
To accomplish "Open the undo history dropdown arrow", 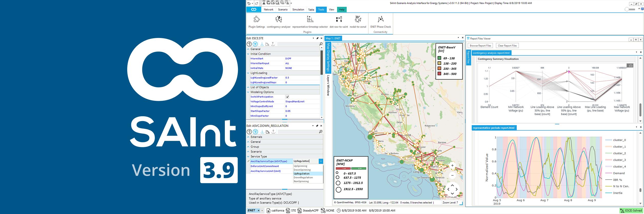I will pos(253,3).
